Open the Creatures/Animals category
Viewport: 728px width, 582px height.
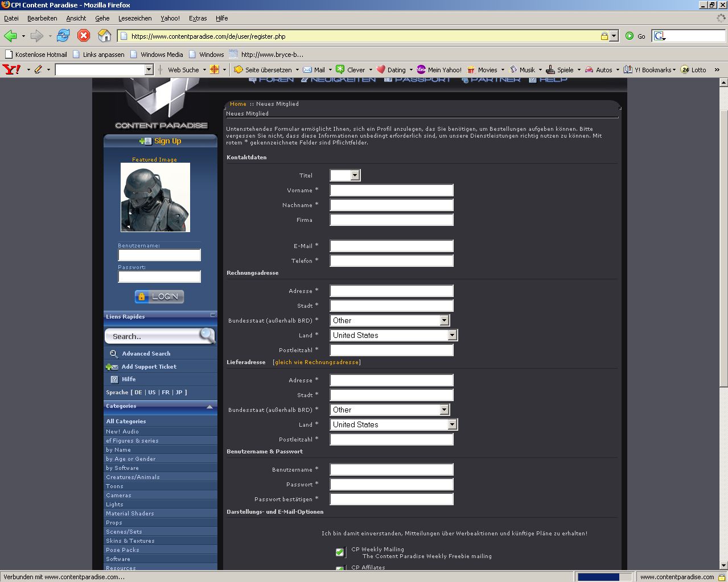[133, 477]
